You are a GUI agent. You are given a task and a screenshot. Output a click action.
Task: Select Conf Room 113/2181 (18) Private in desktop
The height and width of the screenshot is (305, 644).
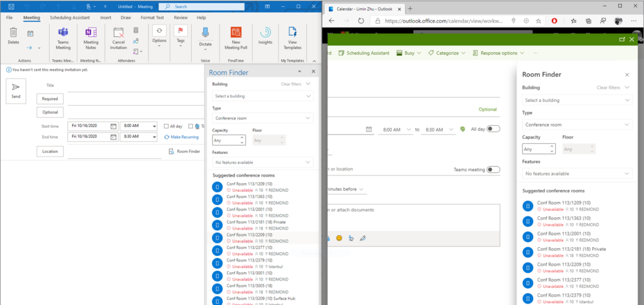[262, 225]
